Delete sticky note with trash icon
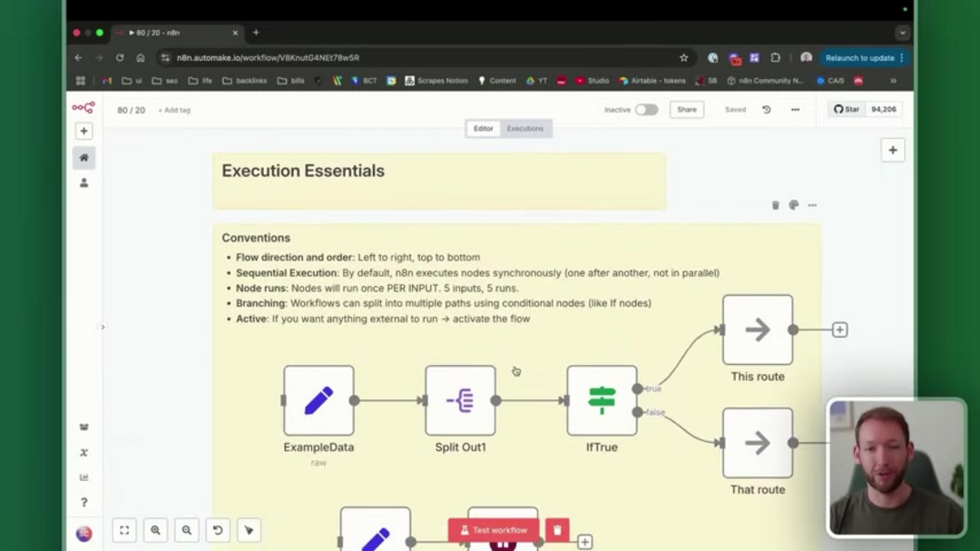The width and height of the screenshot is (980, 551). tap(775, 205)
